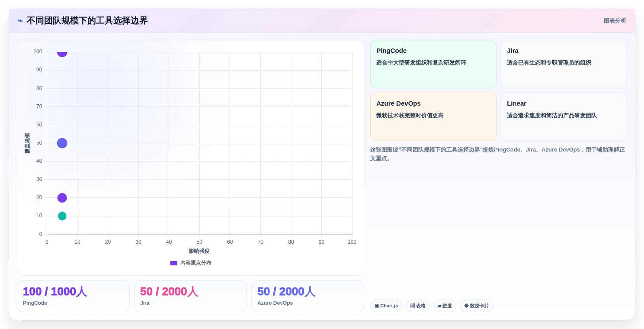Select the 数据卡片 tag chip

477,306
